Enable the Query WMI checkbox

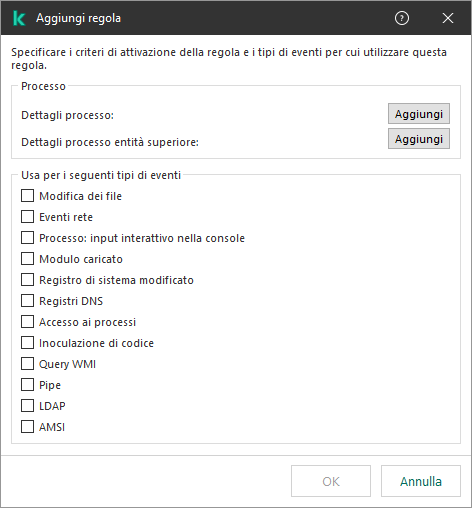(x=27, y=364)
